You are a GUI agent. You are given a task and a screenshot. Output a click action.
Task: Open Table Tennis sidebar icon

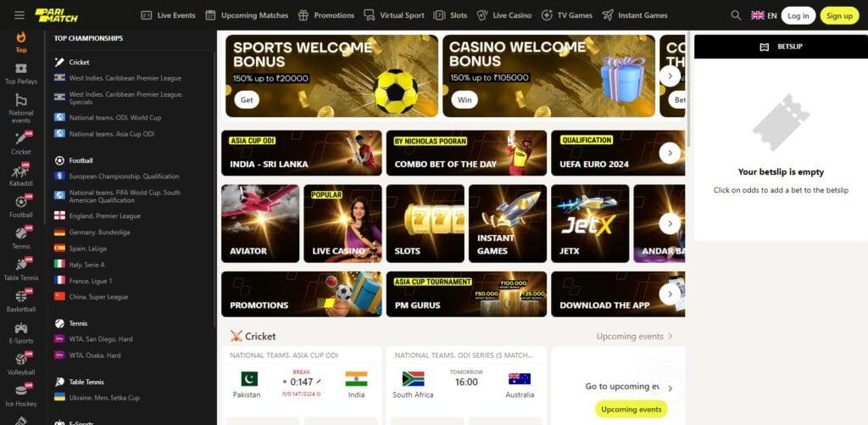point(21,265)
